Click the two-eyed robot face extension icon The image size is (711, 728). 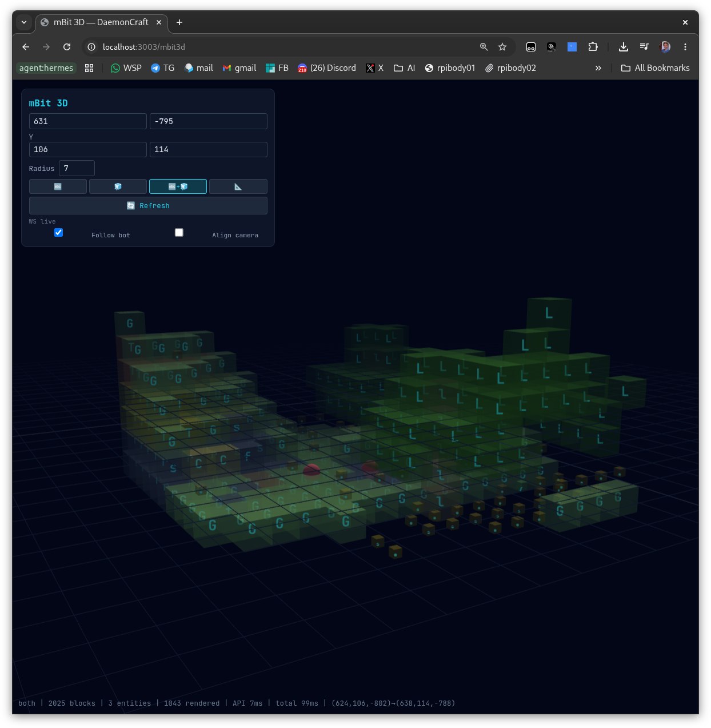(531, 47)
